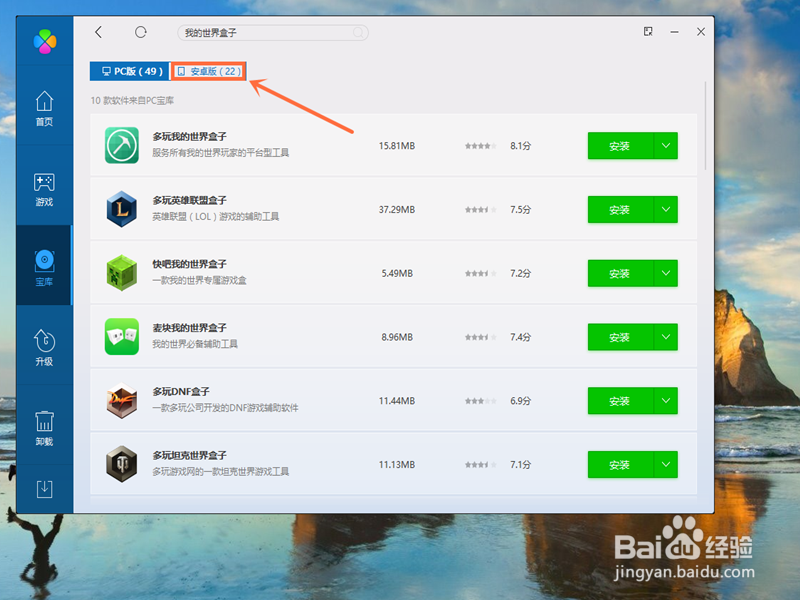The width and height of the screenshot is (800, 600).
Task: Open the 宝库 software library section
Action: pos(44,267)
